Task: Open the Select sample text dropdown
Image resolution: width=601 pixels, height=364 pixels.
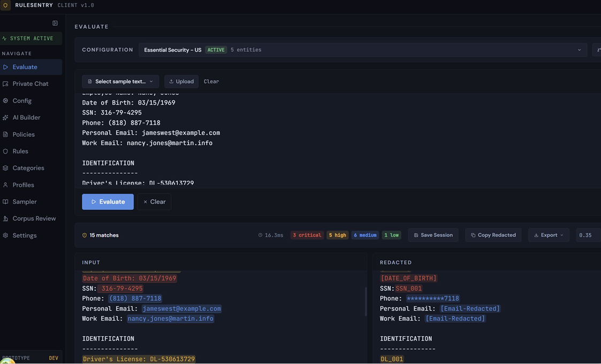Action: point(120,82)
